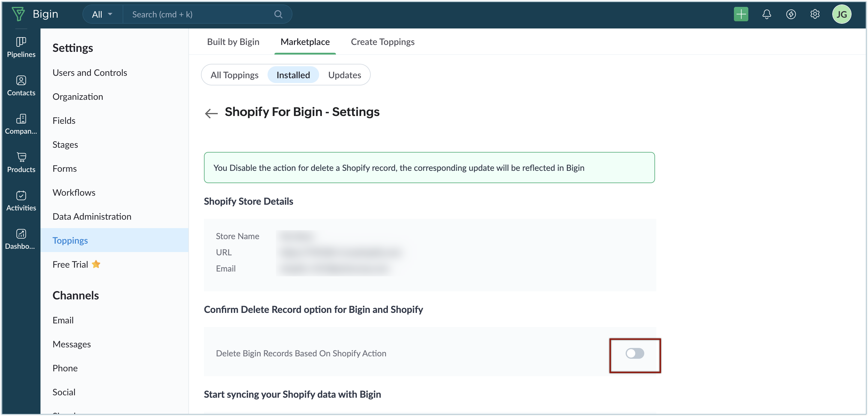Click the Free Trial star icon
This screenshot has width=868, height=416.
point(96,264)
